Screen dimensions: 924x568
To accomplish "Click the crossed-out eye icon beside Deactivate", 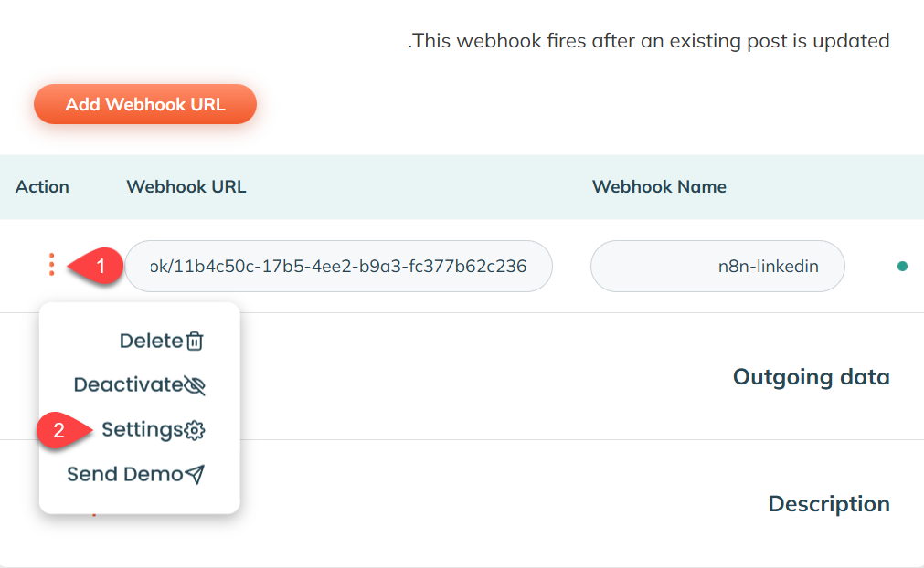I will [x=195, y=385].
